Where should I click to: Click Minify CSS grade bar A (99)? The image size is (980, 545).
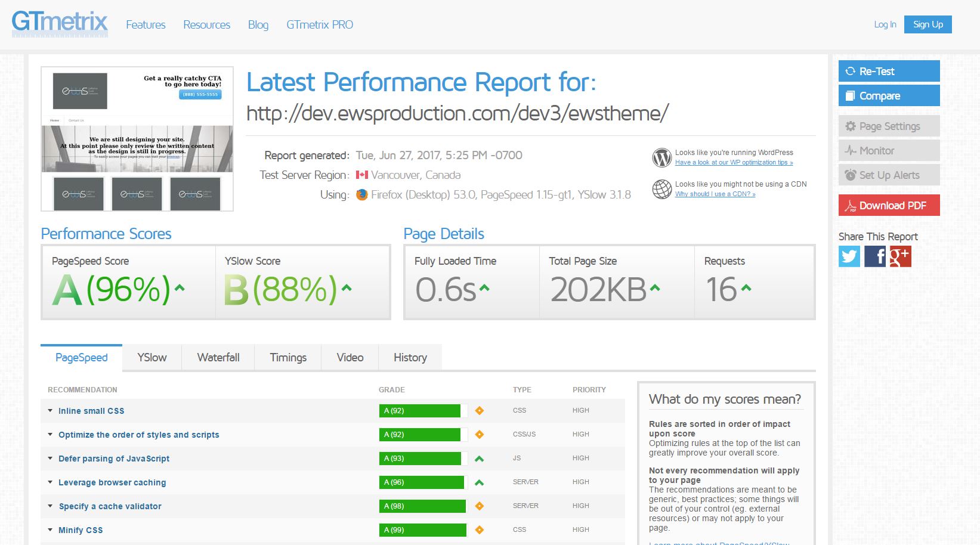pos(423,529)
